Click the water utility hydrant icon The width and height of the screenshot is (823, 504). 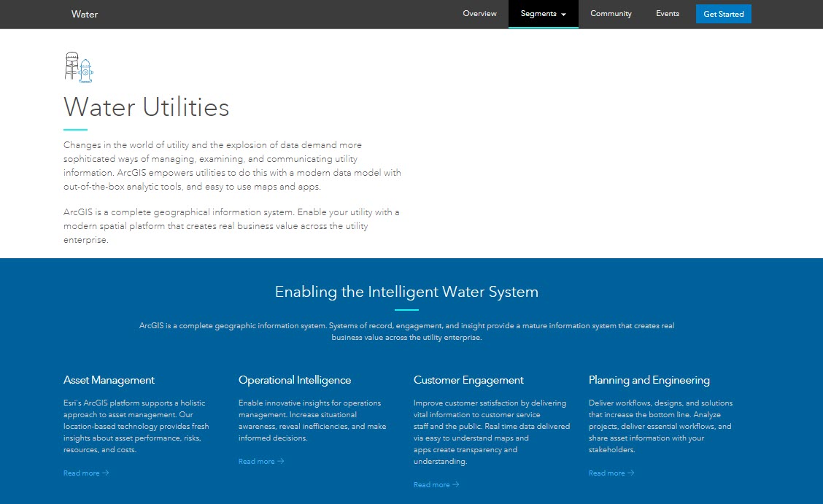(x=78, y=66)
